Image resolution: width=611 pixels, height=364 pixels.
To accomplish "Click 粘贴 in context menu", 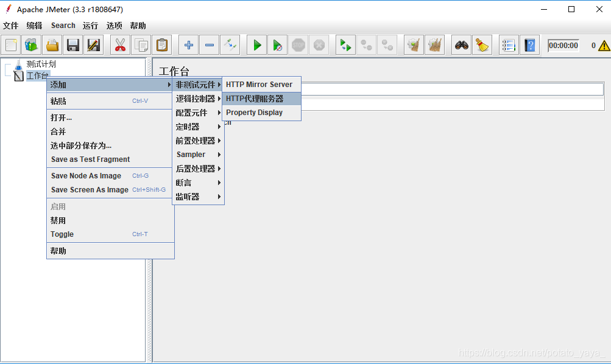I will [110, 101].
